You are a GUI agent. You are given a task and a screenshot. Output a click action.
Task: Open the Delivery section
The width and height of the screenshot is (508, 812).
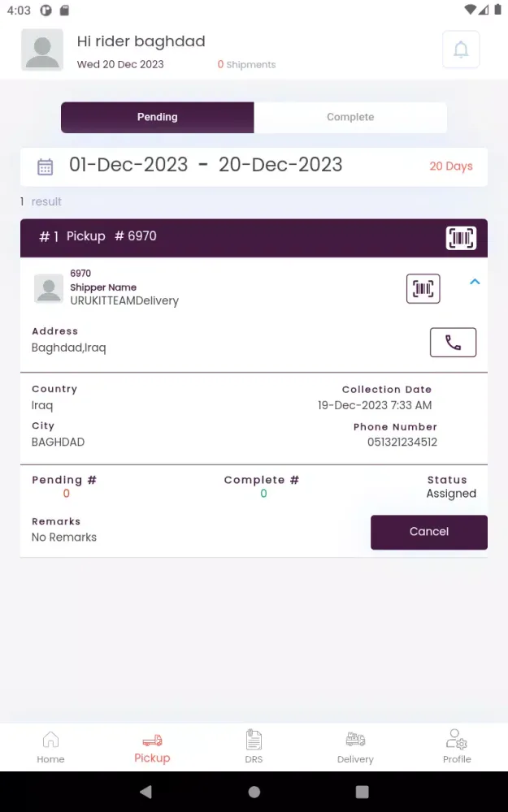click(x=355, y=747)
